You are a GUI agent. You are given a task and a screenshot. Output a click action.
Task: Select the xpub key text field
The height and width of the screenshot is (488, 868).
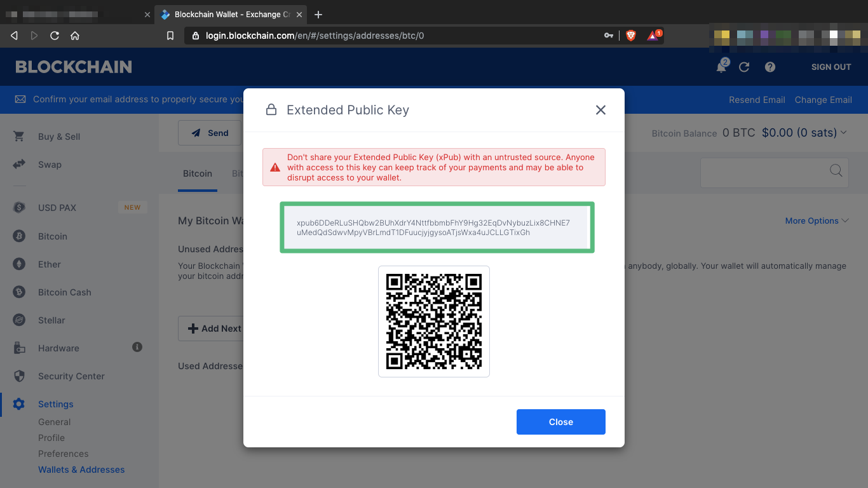pos(437,227)
